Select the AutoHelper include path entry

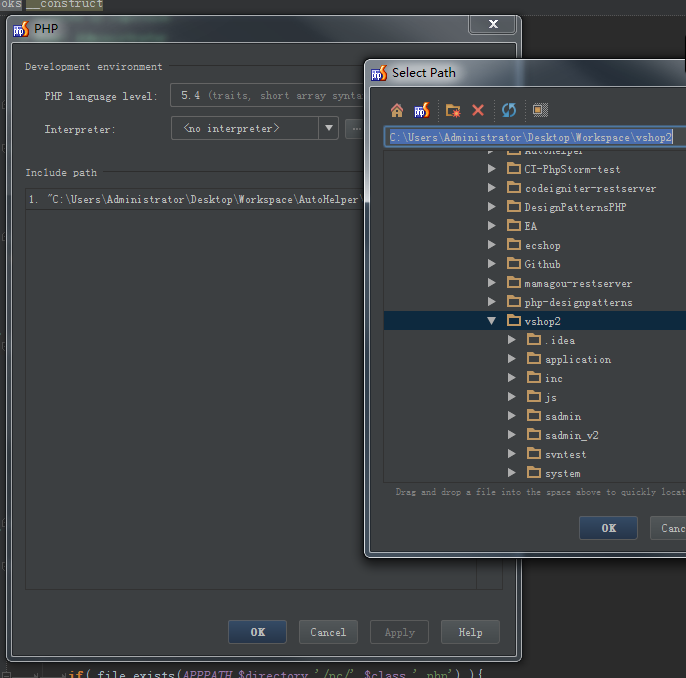[x=195, y=199]
